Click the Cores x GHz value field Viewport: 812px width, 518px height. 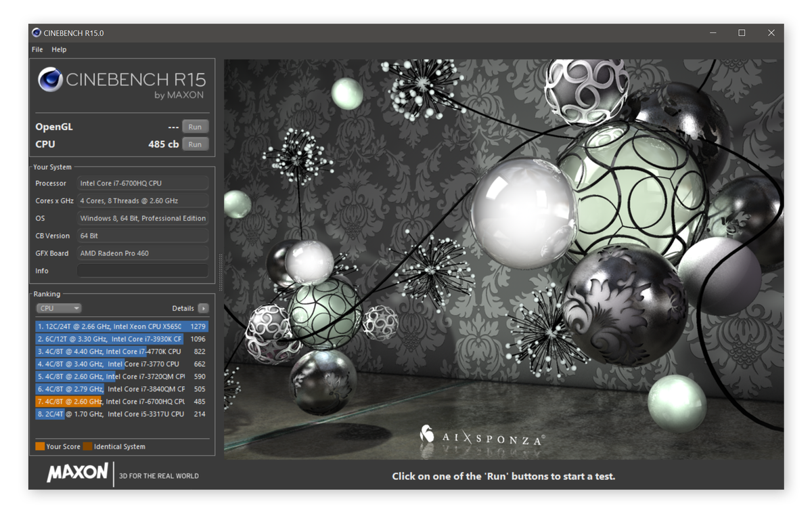coord(143,201)
